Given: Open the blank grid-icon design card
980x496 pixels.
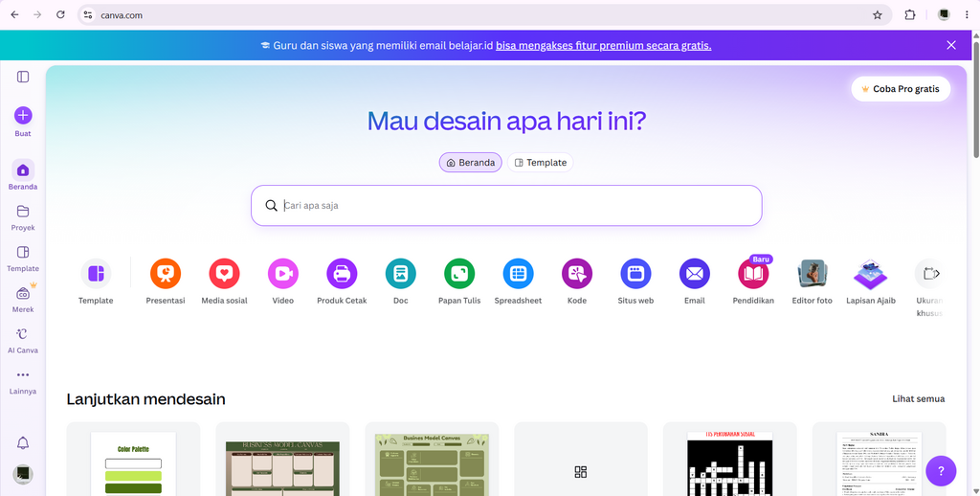Looking at the screenshot, I should [x=581, y=459].
